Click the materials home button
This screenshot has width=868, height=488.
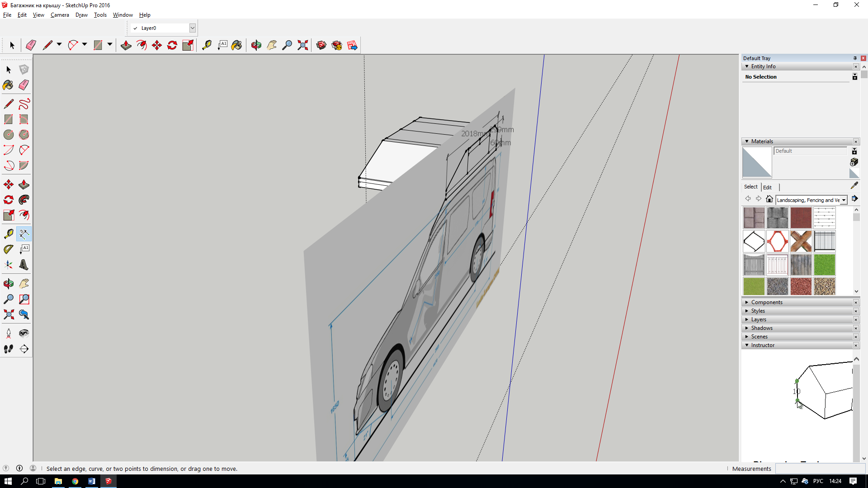tap(769, 199)
